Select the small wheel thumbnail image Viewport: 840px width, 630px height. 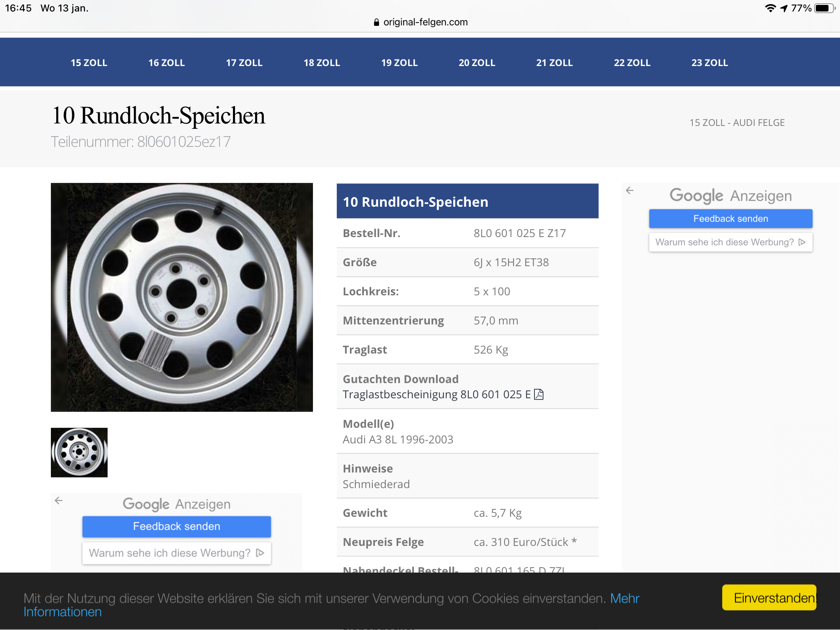point(79,452)
